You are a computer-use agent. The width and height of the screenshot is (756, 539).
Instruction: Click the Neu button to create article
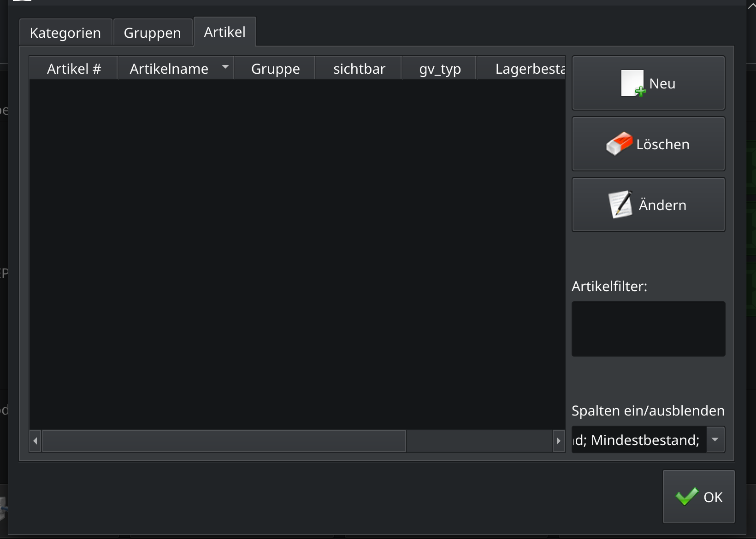[x=648, y=83]
